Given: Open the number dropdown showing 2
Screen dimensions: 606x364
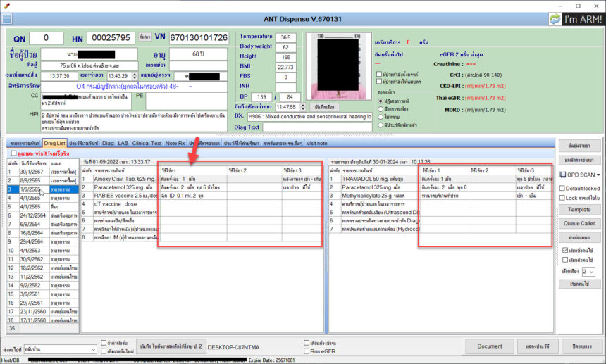Looking at the screenshot, I should click(593, 271).
